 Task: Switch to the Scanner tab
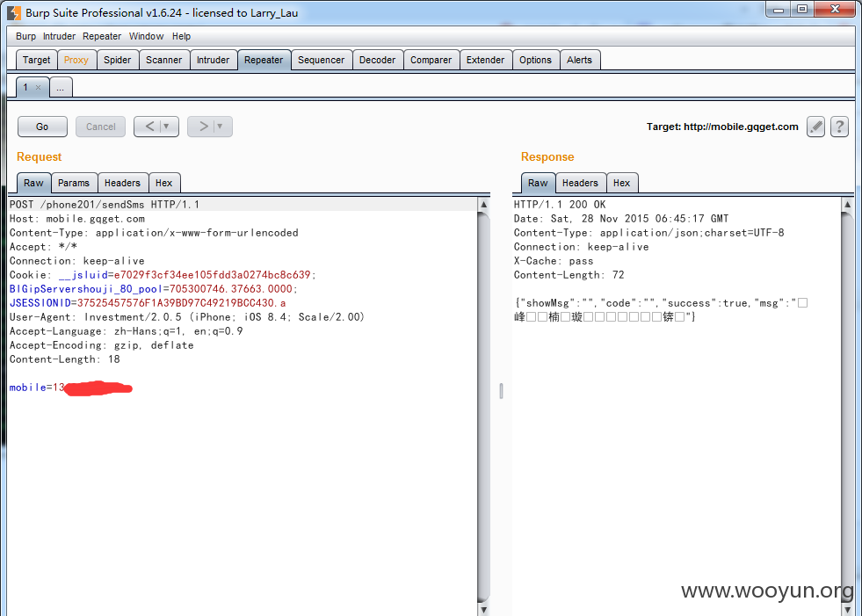tap(163, 60)
